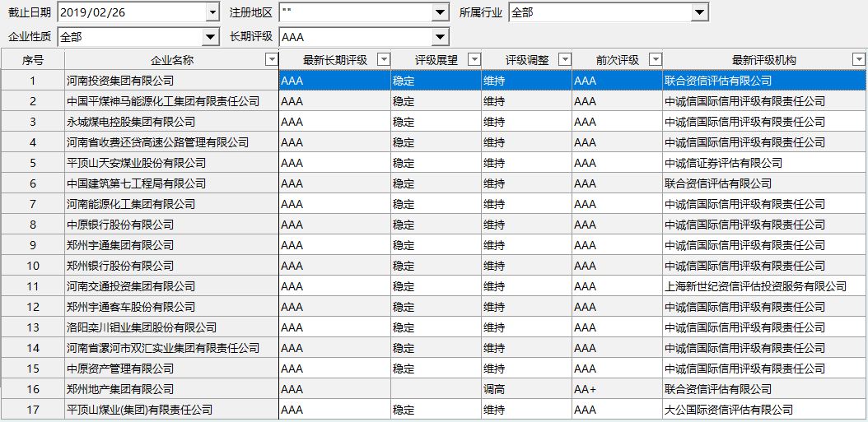This screenshot has height=422, width=868.
Task: Select row 郑州地产集团有限公司
Action: [434, 389]
